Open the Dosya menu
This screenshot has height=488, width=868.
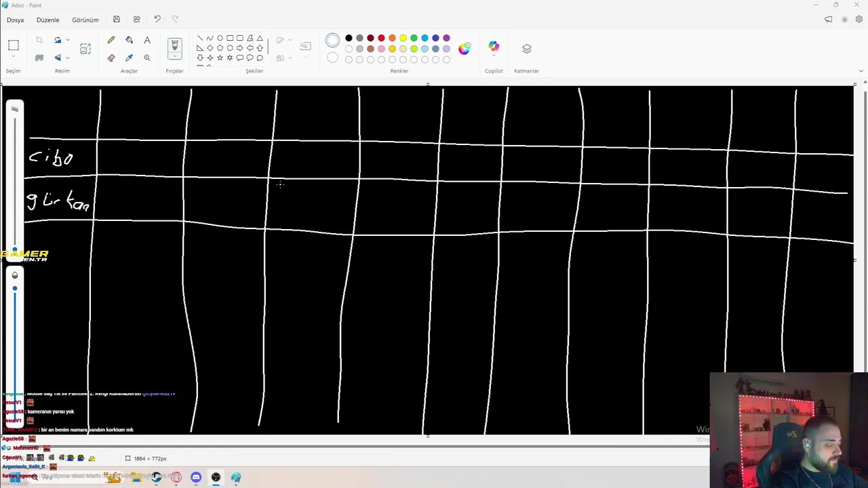15,20
